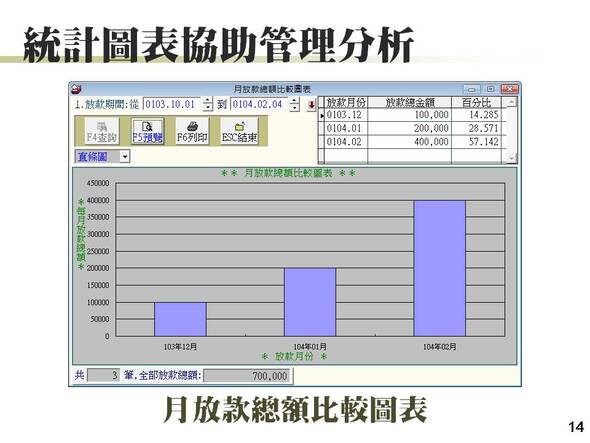Click the 放款月份 column header
The image size is (590, 443).
coord(346,102)
